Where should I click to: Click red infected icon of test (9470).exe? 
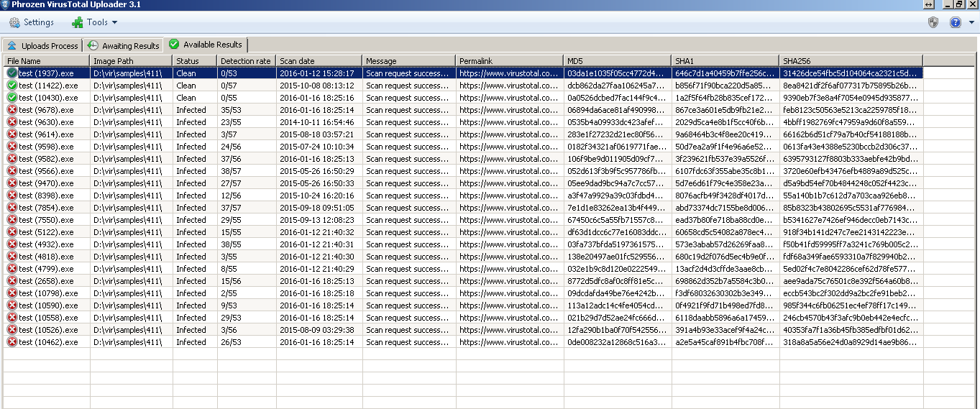tap(12, 183)
